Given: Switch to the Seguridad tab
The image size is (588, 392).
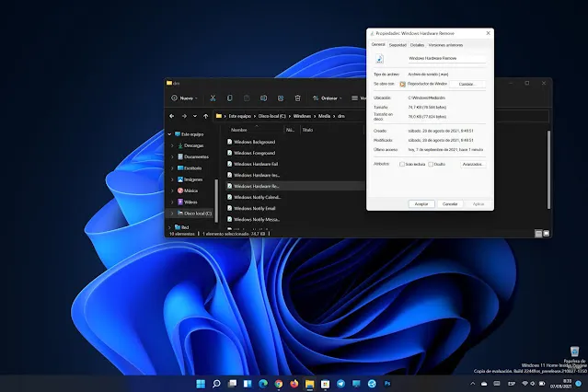Looking at the screenshot, I should (x=398, y=45).
